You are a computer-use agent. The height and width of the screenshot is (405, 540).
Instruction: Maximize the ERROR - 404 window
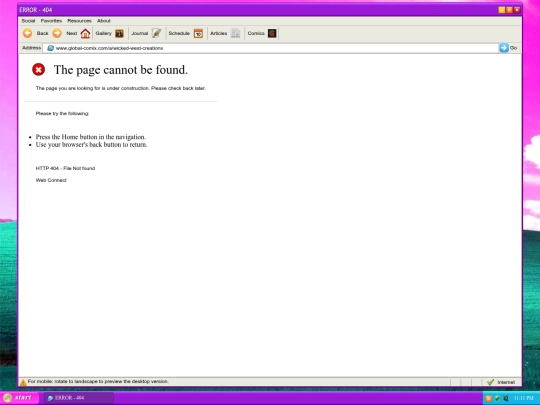pos(509,10)
